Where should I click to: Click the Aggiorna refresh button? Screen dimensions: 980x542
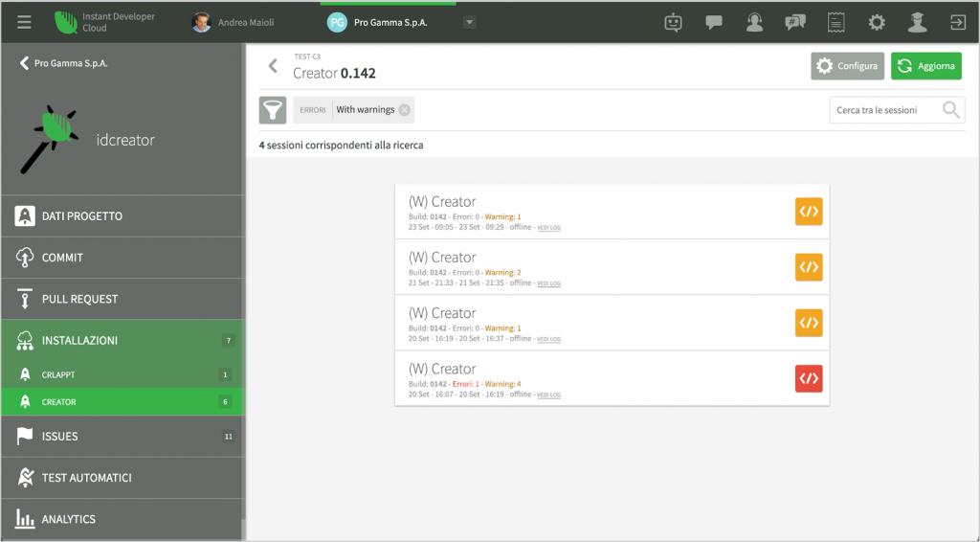926,66
